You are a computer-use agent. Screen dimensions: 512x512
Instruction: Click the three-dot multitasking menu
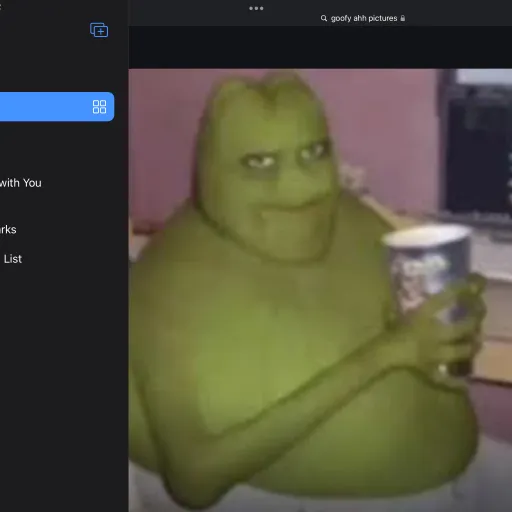(256, 8)
